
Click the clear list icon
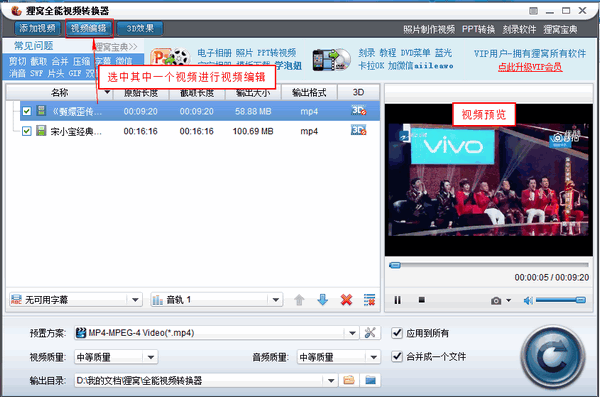click(369, 300)
